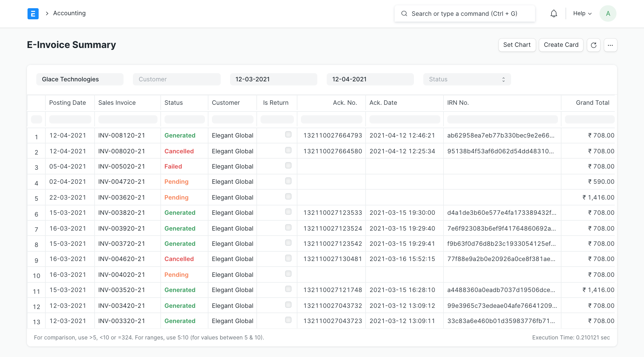Screen dimensions: 644x357
Task: Open the from-date 12-03-2021 picker
Action: click(x=273, y=79)
